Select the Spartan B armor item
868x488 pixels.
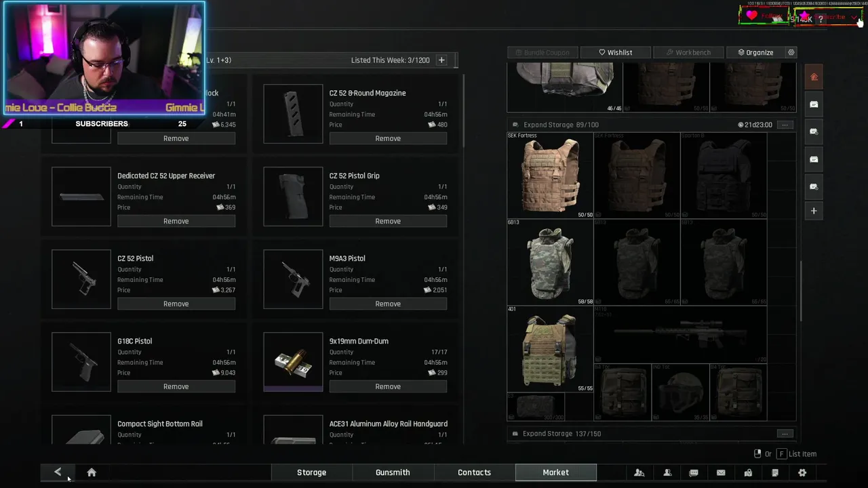724,176
